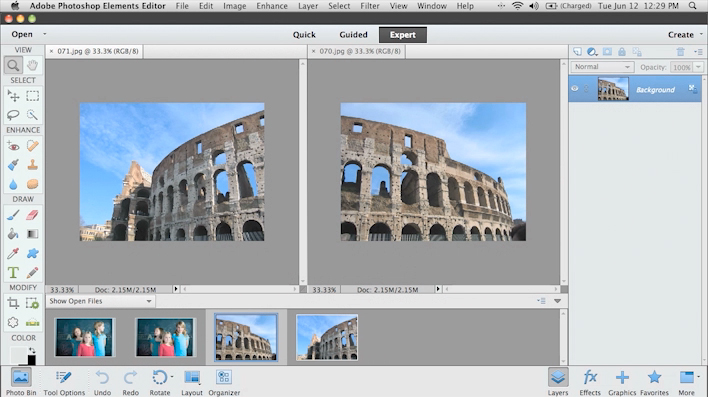708x397 pixels.
Task: Swap foreground and background colors
Action: tap(32, 350)
